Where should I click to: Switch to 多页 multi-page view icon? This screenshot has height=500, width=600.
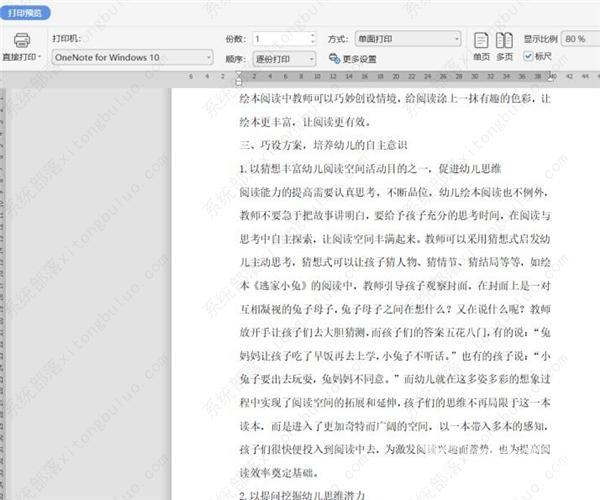[504, 40]
